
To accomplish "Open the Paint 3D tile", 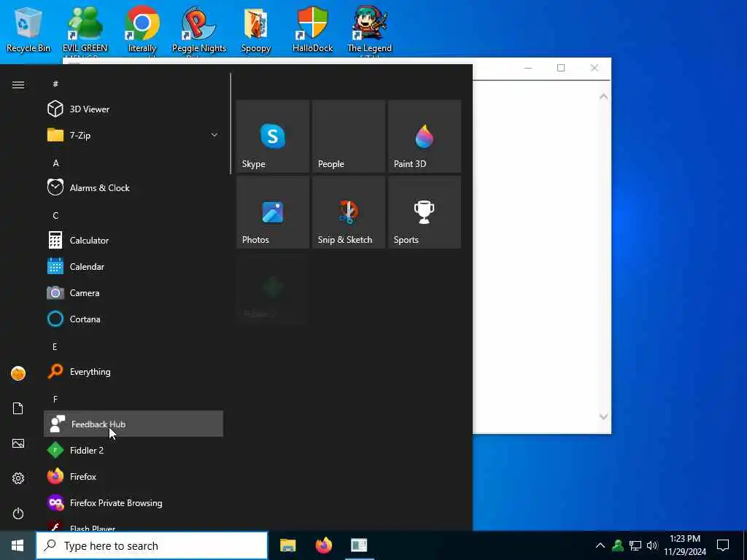I will click(425, 136).
